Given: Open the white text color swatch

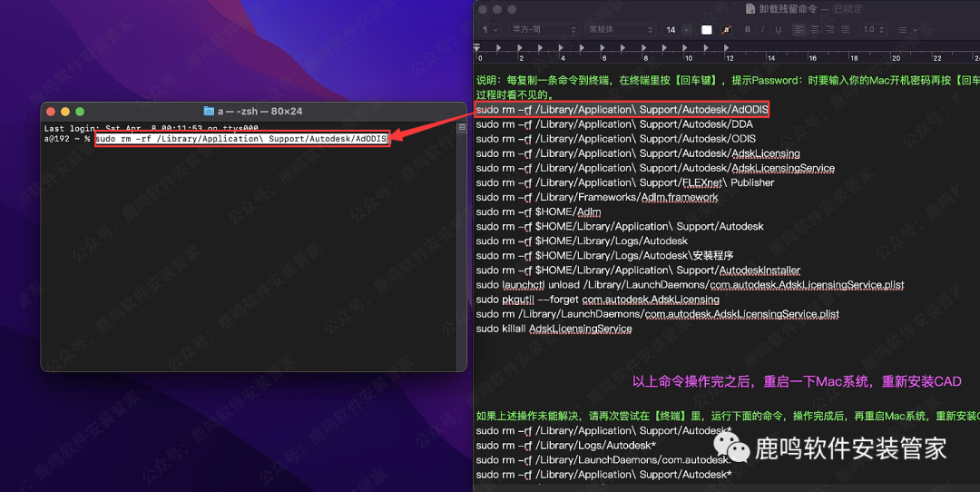Looking at the screenshot, I should tap(707, 30).
